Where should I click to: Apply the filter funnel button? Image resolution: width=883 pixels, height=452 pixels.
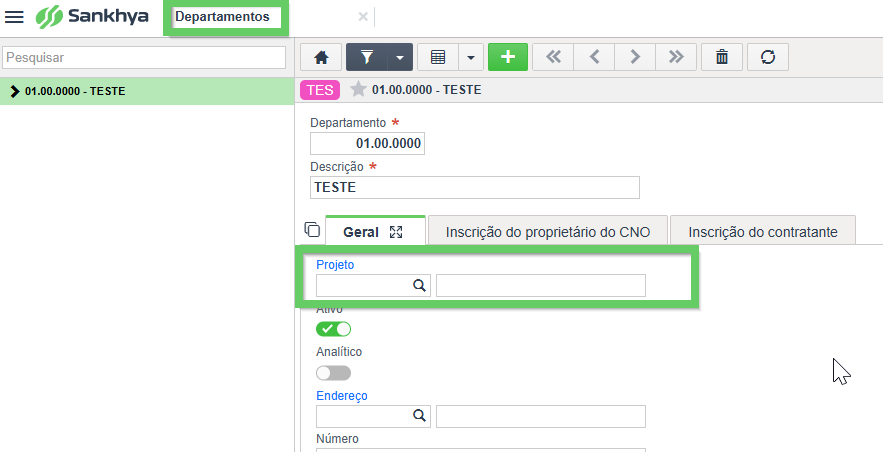pyautogui.click(x=367, y=57)
